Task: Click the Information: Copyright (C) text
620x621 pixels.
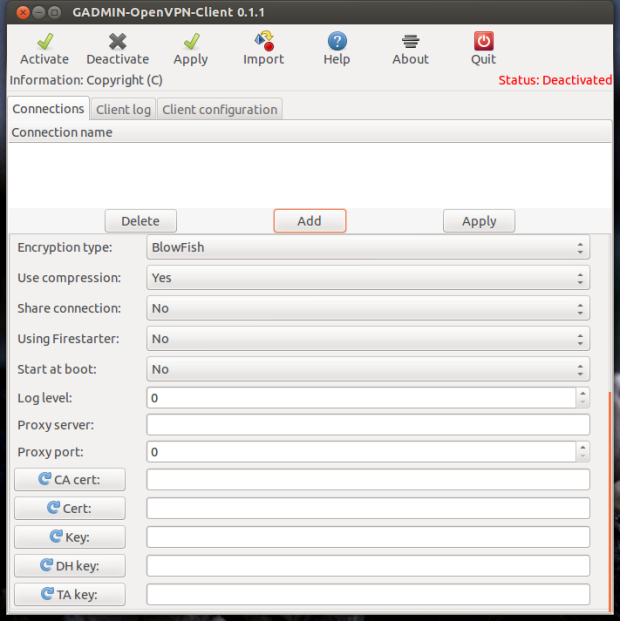Action: coord(86,80)
